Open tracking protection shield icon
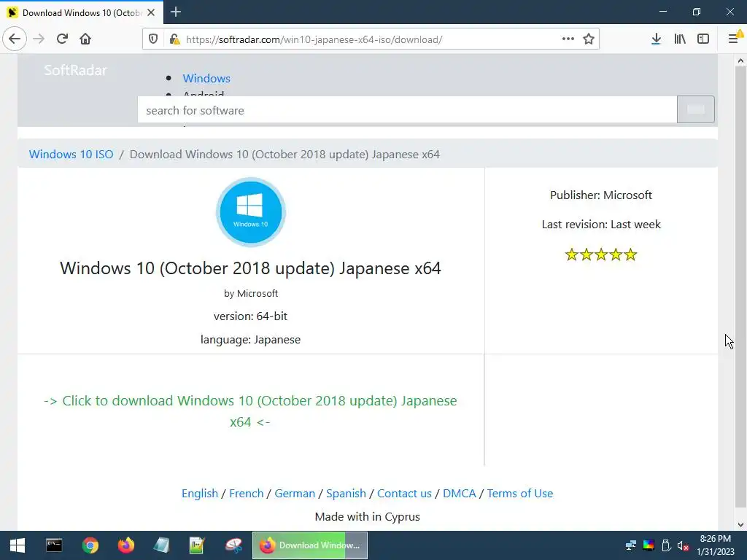 point(153,39)
